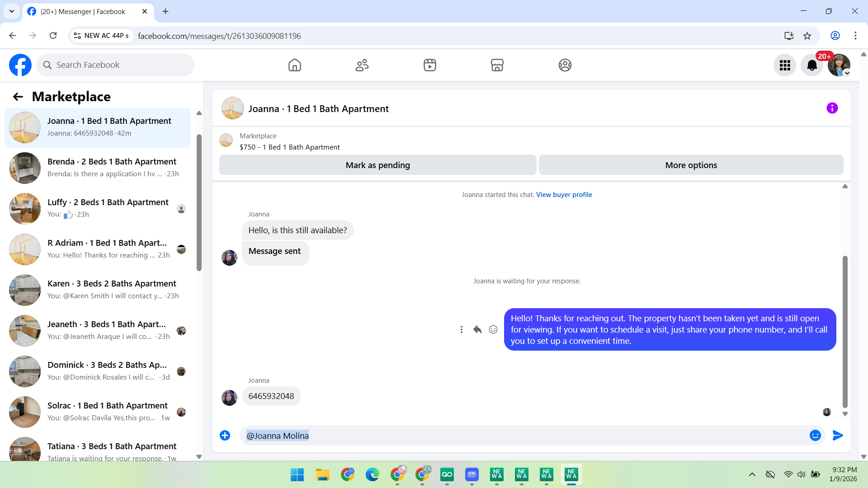The height and width of the screenshot is (488, 868).
Task: Open the Marketplace storefront icon
Action: point(497,65)
